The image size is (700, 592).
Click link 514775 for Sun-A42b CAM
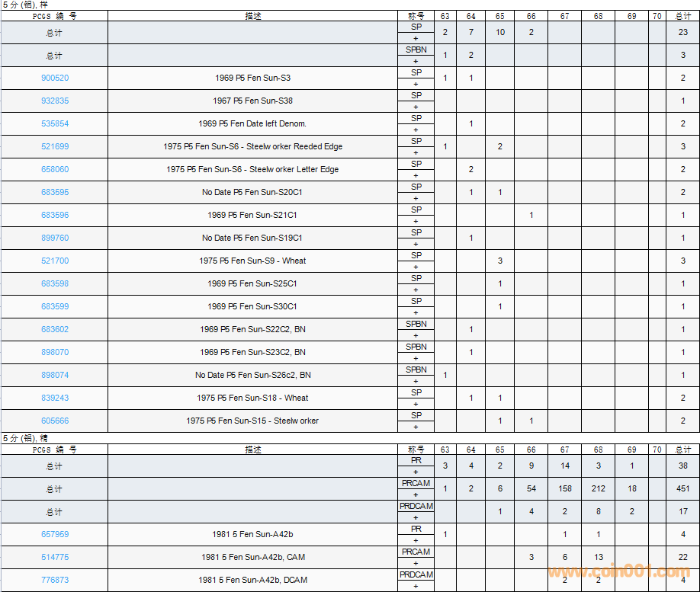[55, 557]
